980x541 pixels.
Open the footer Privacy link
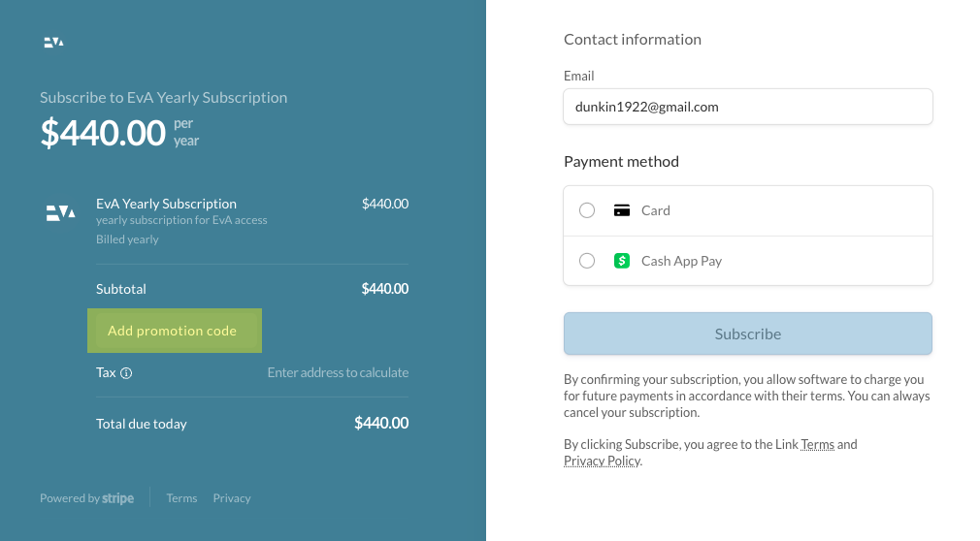[232, 498]
